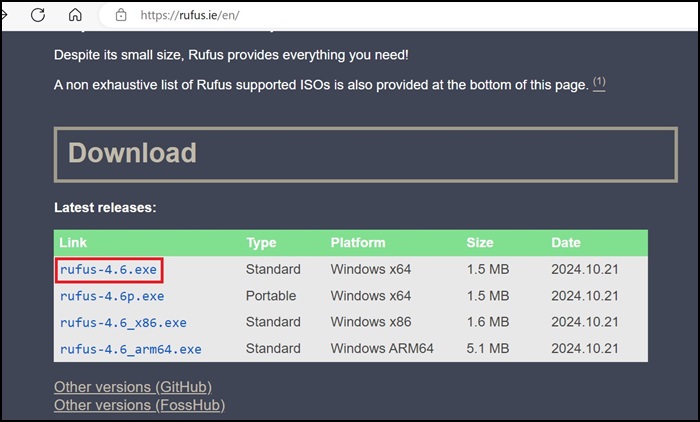Click the browser refresh icon
This screenshot has width=700, height=422.
point(38,15)
